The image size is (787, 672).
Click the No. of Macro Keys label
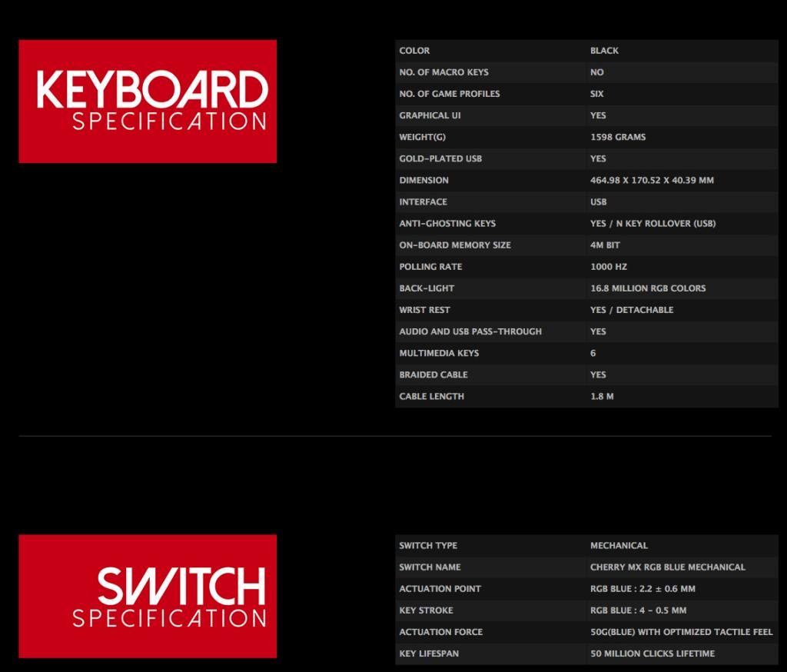pyautogui.click(x=443, y=72)
